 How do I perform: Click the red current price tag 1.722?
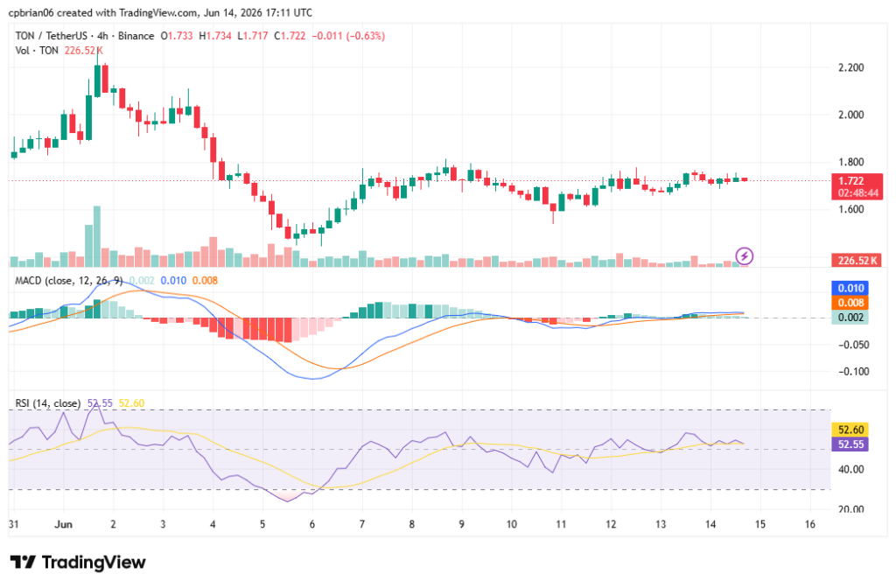coord(850,181)
